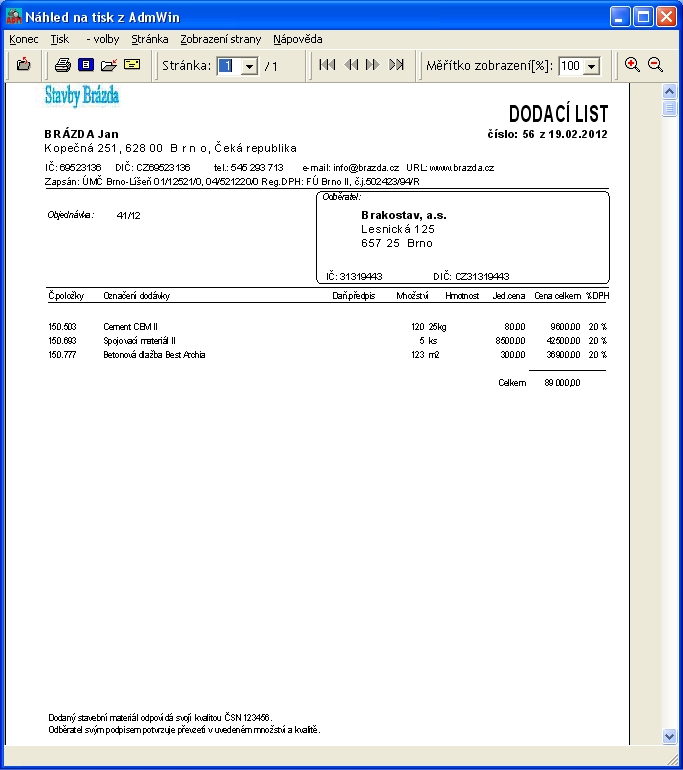Click the item row Spojovací materiál II

[x=328, y=341]
